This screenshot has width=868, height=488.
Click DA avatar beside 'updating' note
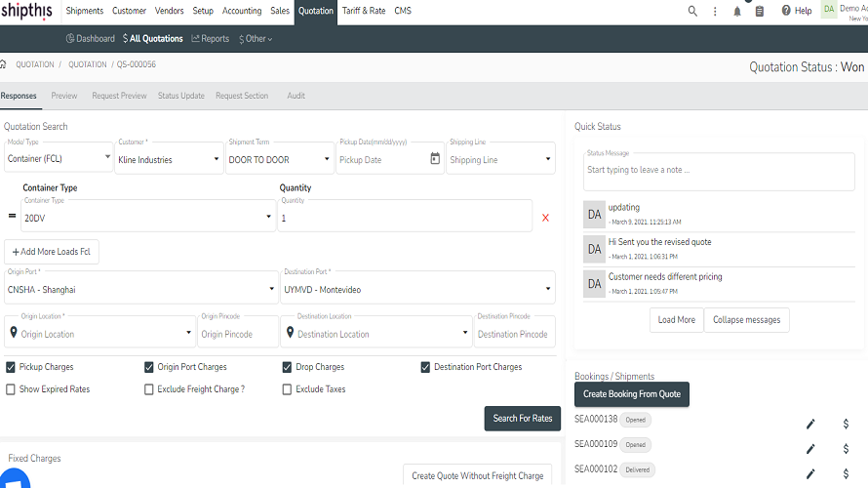tap(595, 215)
